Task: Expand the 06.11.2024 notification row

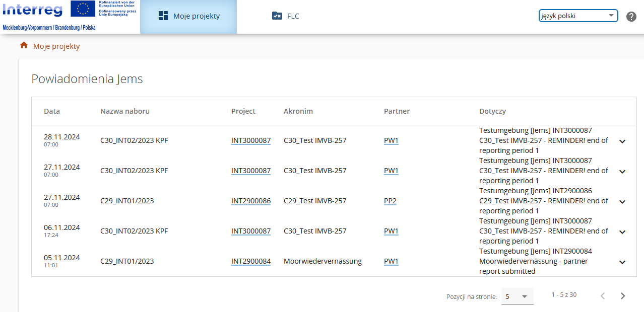Action: (622, 232)
